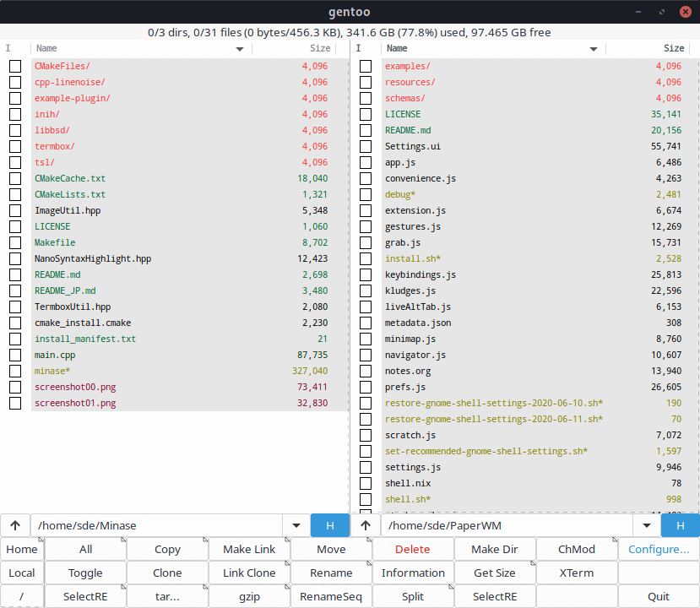Check the box beside screenshot01.png
The image size is (700, 608).
click(15, 403)
